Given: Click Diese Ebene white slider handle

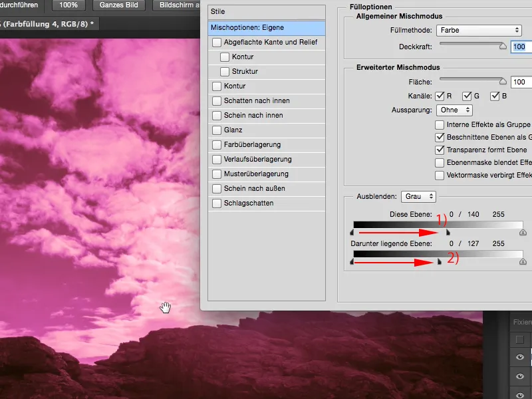Looking at the screenshot, I should point(523,232).
